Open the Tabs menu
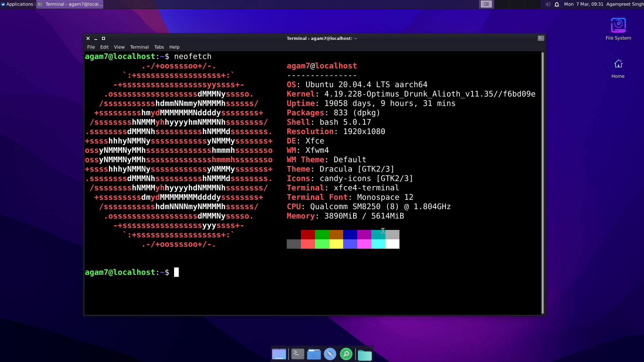This screenshot has height=362, width=644. [159, 47]
